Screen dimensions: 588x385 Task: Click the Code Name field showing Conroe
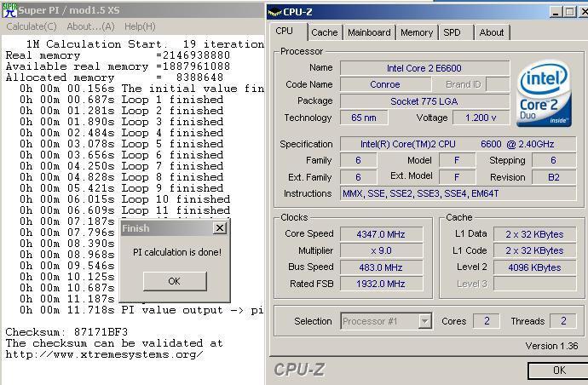pos(385,84)
